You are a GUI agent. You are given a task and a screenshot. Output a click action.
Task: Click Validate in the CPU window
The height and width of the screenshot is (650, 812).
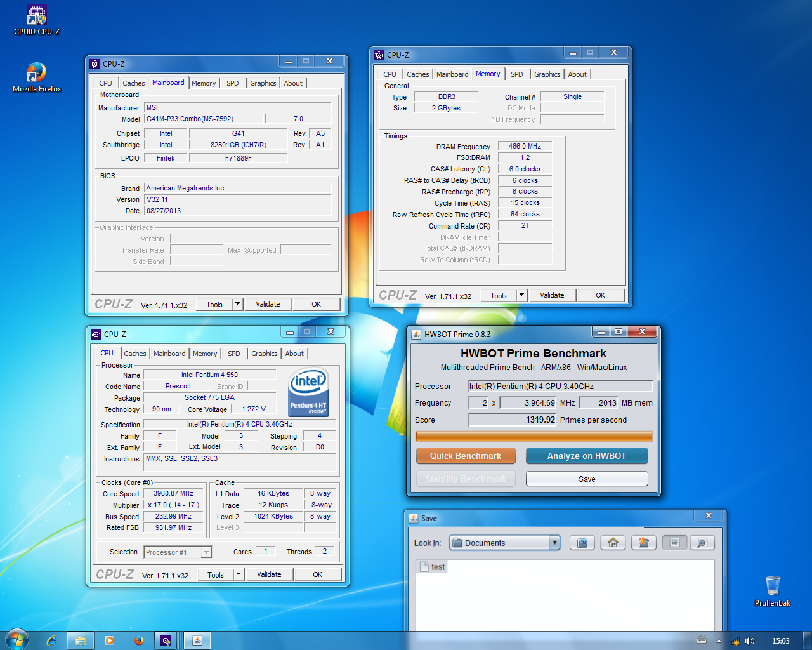pos(269,574)
